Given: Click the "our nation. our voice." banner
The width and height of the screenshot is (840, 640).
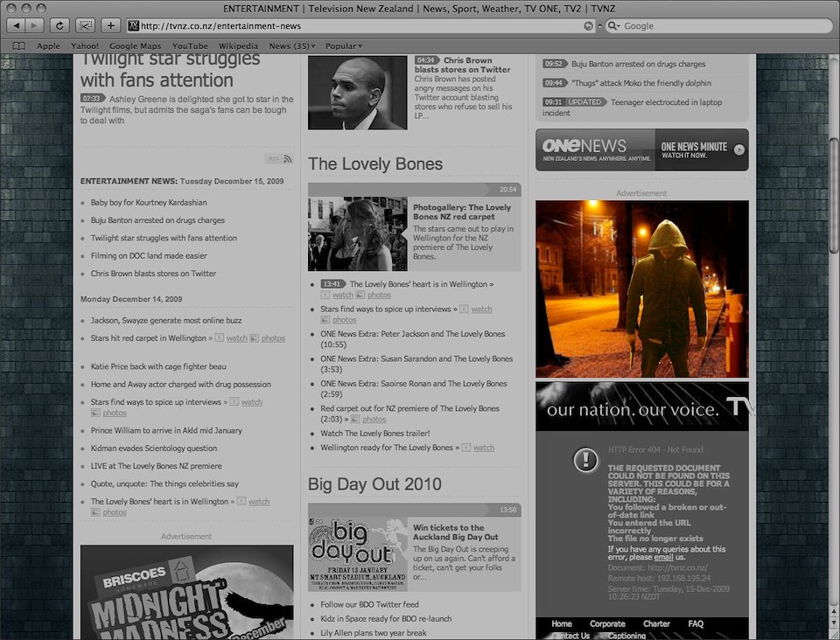Looking at the screenshot, I should pyautogui.click(x=641, y=407).
